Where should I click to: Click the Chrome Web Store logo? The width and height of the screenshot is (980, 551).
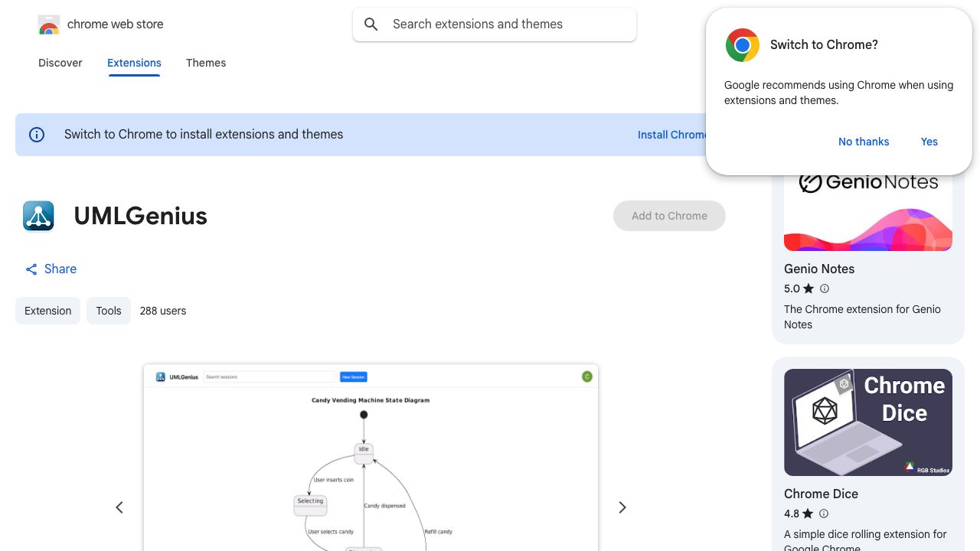[49, 24]
